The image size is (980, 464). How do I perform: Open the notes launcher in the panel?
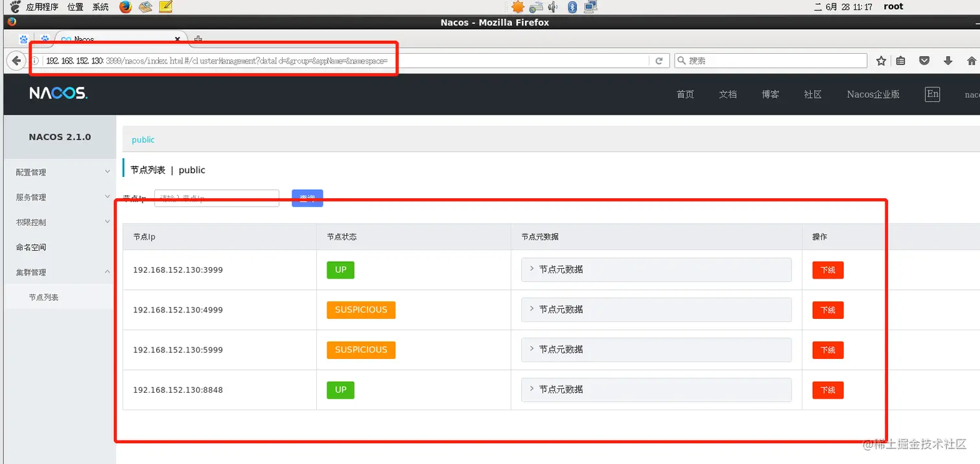pyautogui.click(x=165, y=7)
